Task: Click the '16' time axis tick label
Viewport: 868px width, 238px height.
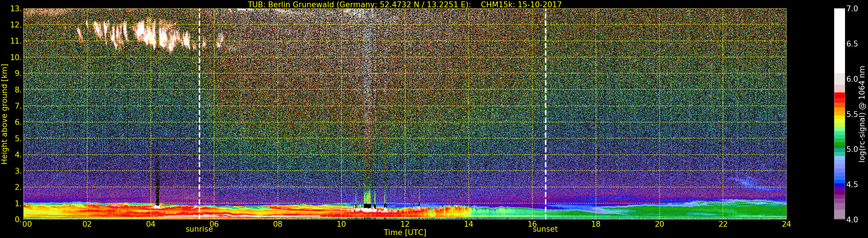Action: click(532, 224)
